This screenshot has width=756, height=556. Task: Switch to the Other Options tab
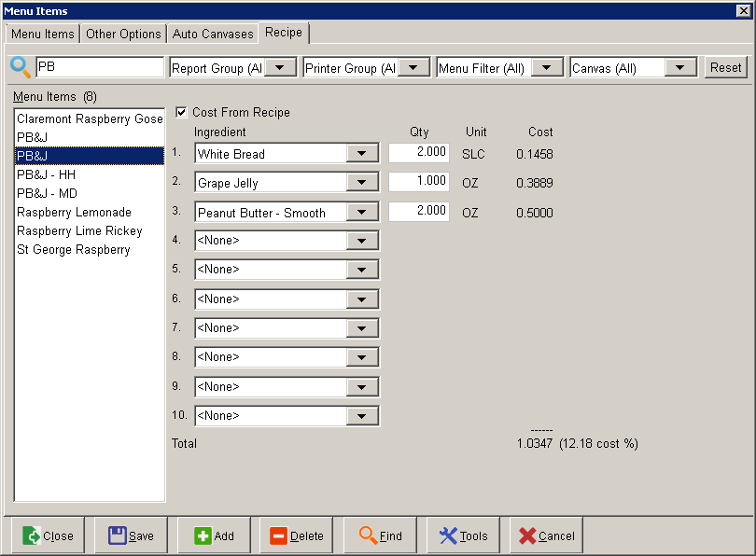123,34
